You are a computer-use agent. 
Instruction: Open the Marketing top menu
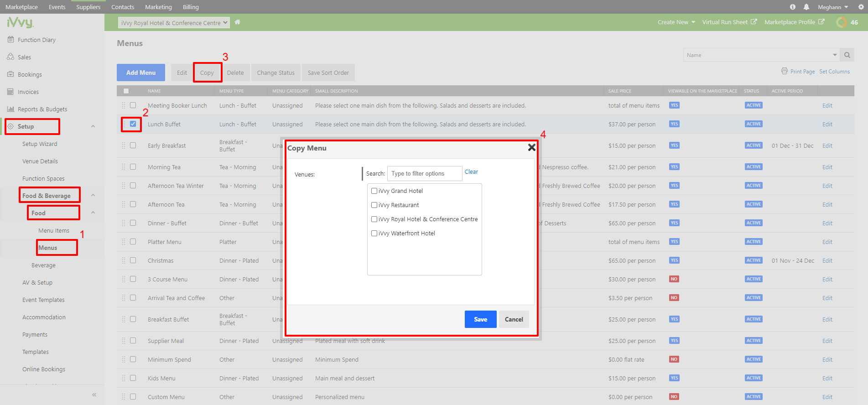coord(158,7)
